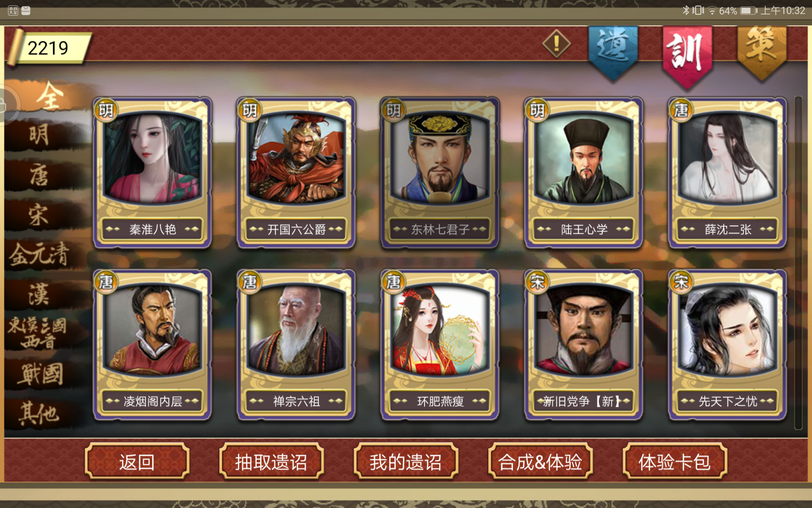Open 合成&体验 screen

point(540,461)
